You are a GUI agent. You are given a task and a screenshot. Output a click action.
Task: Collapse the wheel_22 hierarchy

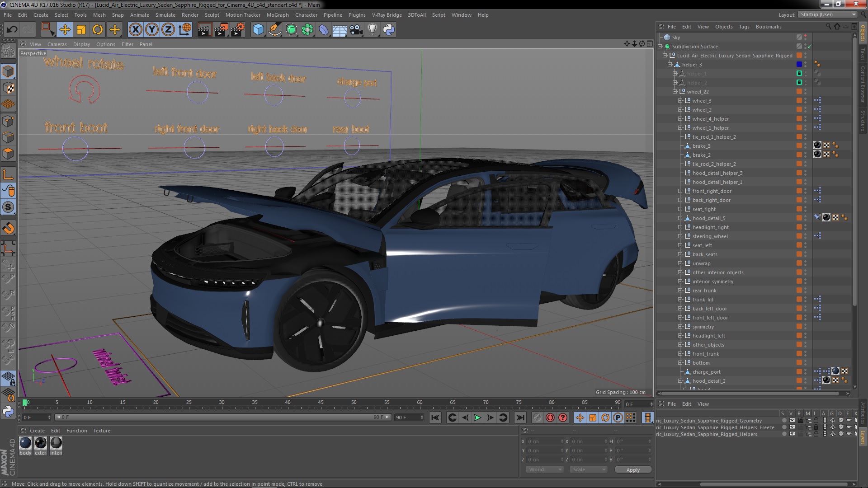(675, 92)
